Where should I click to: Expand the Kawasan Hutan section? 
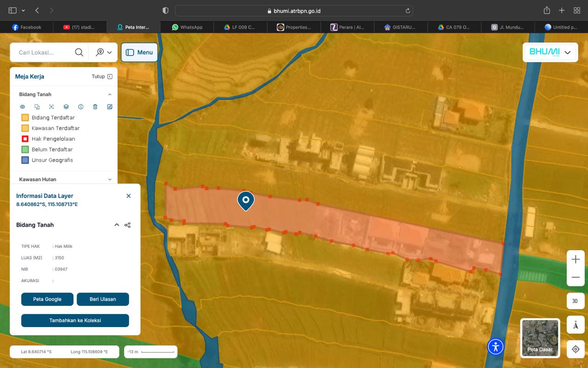click(110, 179)
